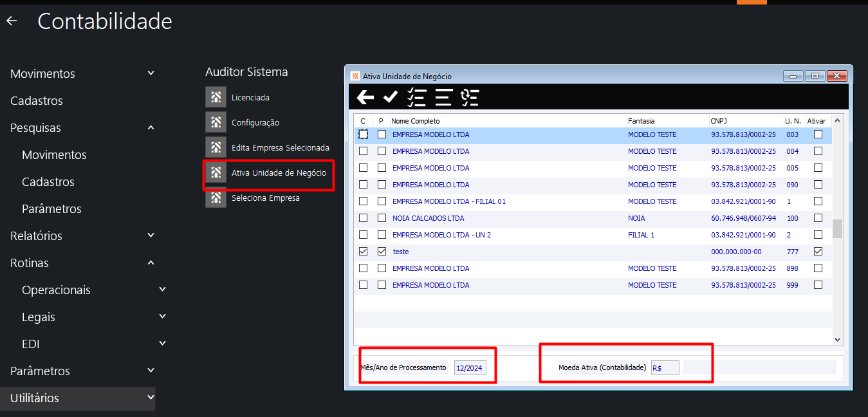Click the uncheck-all lines toolbar icon
The width and height of the screenshot is (868, 417).
pos(443,97)
